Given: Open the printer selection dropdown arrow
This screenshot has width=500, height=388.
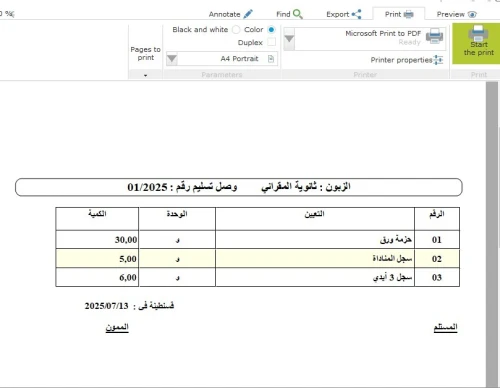Looking at the screenshot, I should pos(289,39).
